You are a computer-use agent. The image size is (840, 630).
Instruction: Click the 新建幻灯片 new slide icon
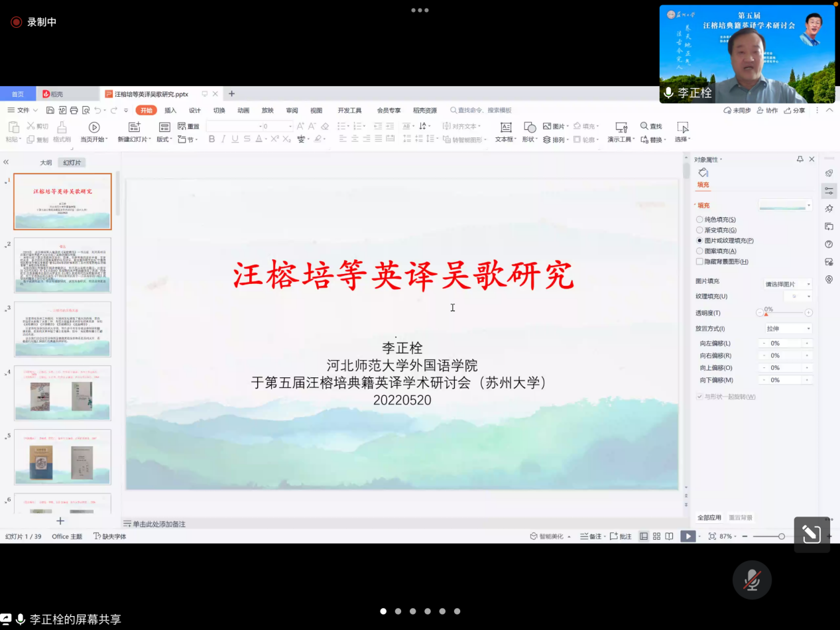tap(134, 127)
